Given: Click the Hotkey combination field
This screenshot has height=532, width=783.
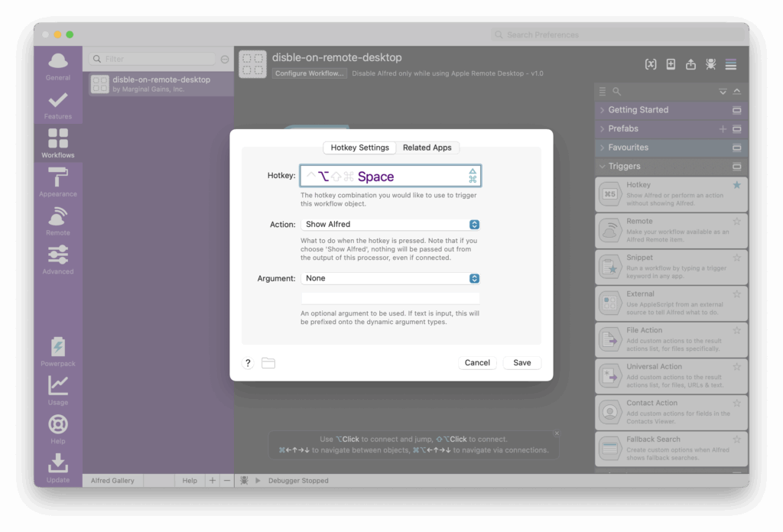Looking at the screenshot, I should tap(390, 177).
